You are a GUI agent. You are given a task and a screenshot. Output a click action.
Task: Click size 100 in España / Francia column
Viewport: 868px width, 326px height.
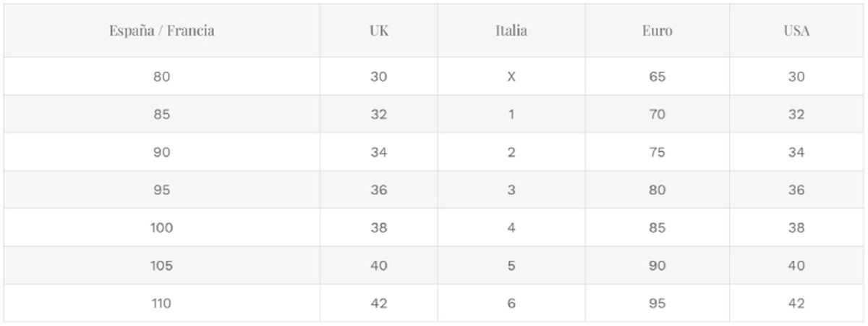161,228
